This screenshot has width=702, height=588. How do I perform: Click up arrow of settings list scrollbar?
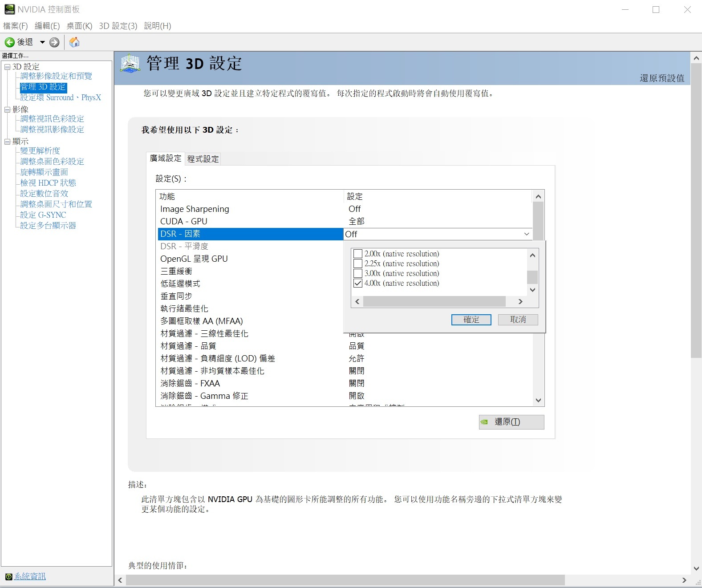[538, 196]
